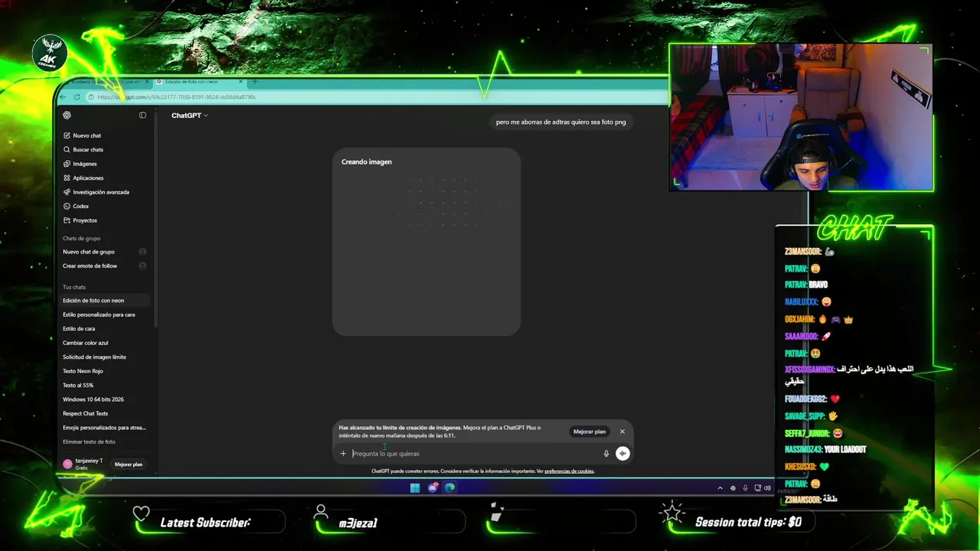
Task: Click the browser back arrow
Action: click(64, 97)
